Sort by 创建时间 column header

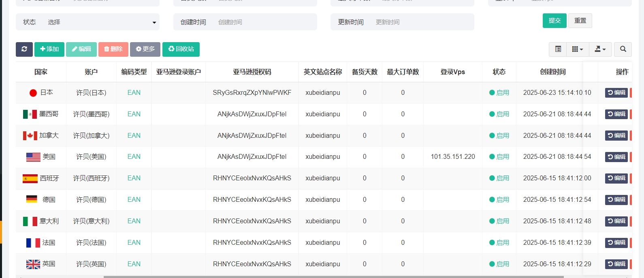point(552,72)
